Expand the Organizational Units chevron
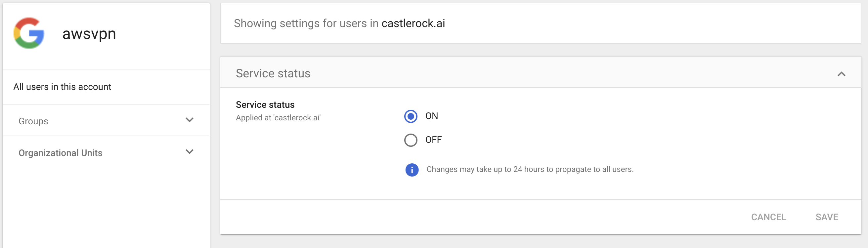The image size is (868, 248). [189, 152]
